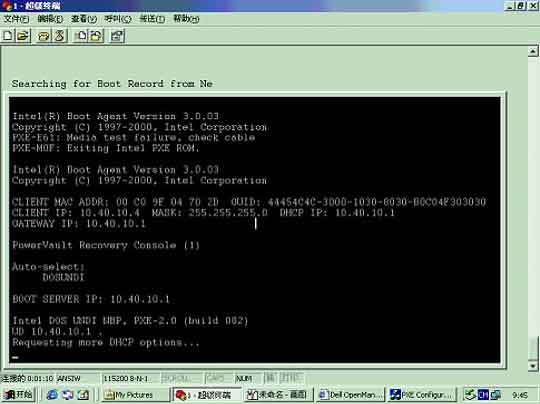
Task: Click the vertical scrollbar thumb
Action: pos(533,349)
